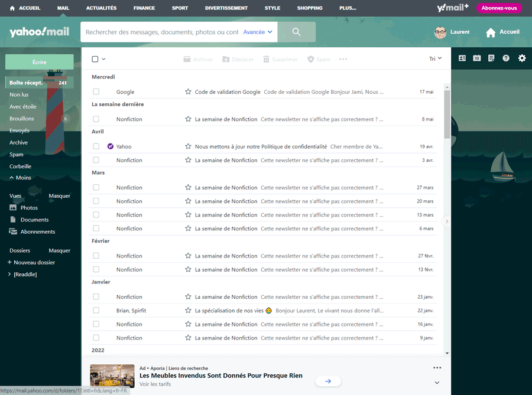Image resolution: width=532 pixels, height=395 pixels.
Task: Click the ad's blue arrow button
Action: 328,381
